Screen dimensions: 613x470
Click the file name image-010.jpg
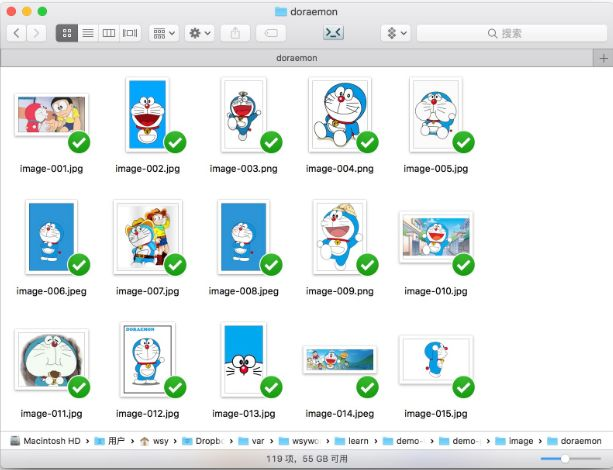coord(436,291)
